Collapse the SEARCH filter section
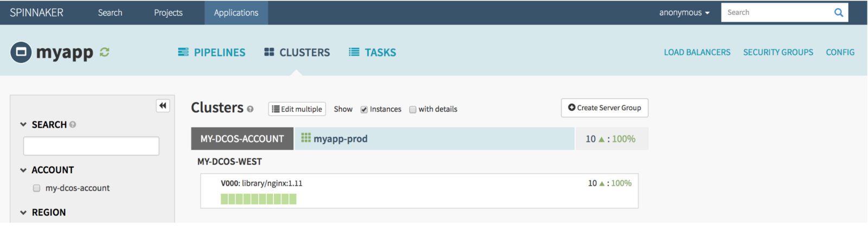This screenshot has height=227, width=868. 23,124
